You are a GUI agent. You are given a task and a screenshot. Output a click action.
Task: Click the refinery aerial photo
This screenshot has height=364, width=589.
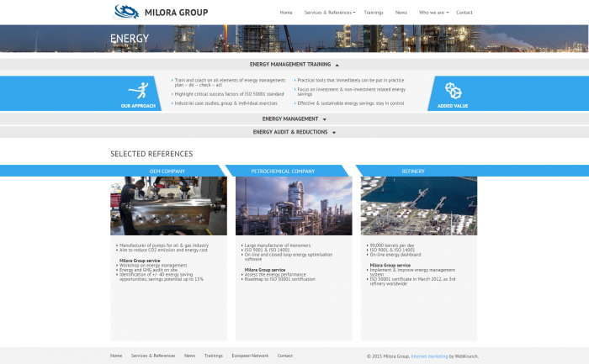419,206
